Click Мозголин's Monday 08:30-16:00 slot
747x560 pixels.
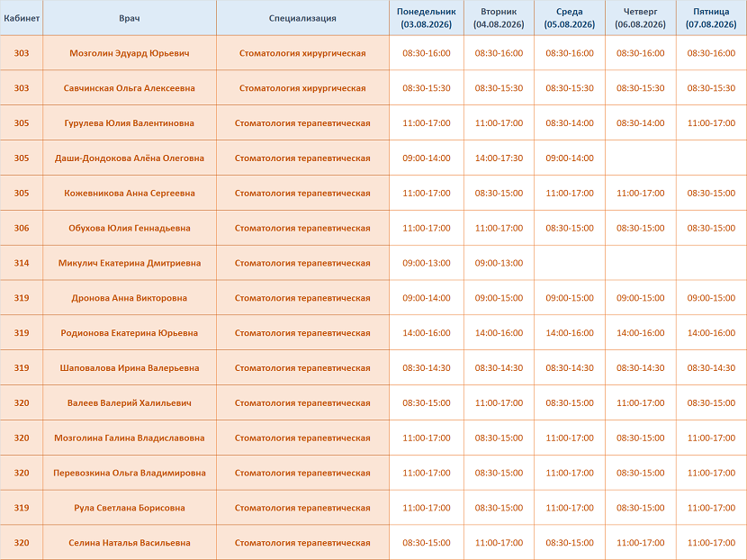coord(427,53)
